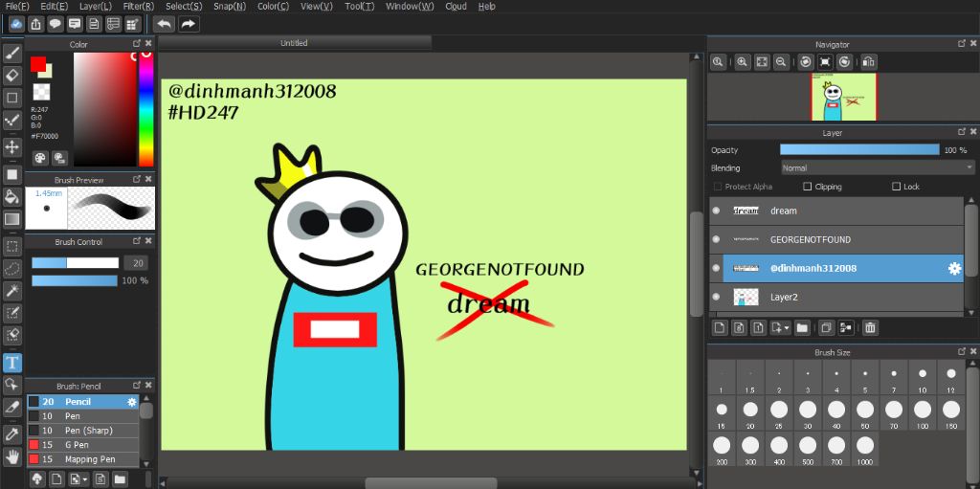Click the Navigator canvas thumbnail
The width and height of the screenshot is (980, 489).
tap(844, 97)
